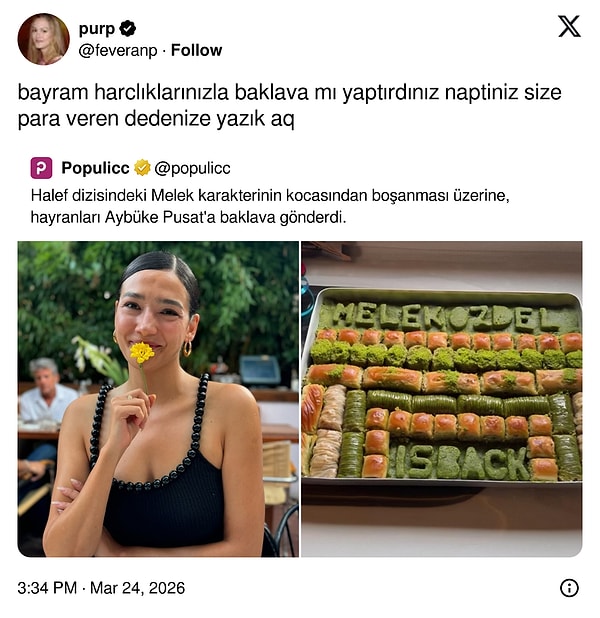600x618 pixels.
Task: Click the MELEK ÖZDEL lettering on baklava
Action: 445,318
